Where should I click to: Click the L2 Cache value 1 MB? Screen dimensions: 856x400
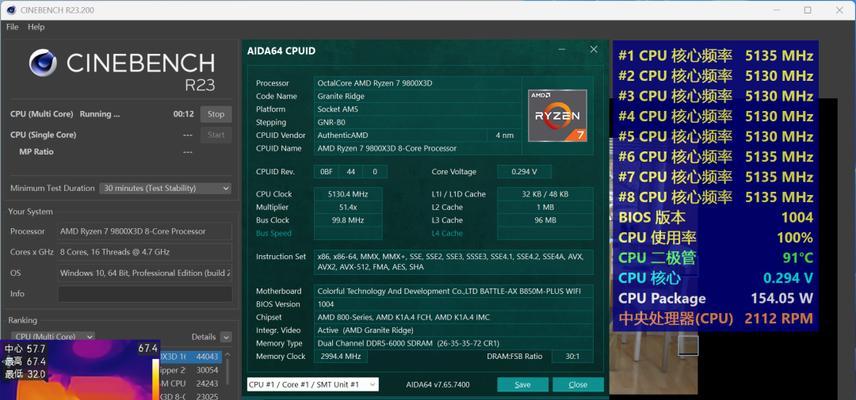(545, 207)
